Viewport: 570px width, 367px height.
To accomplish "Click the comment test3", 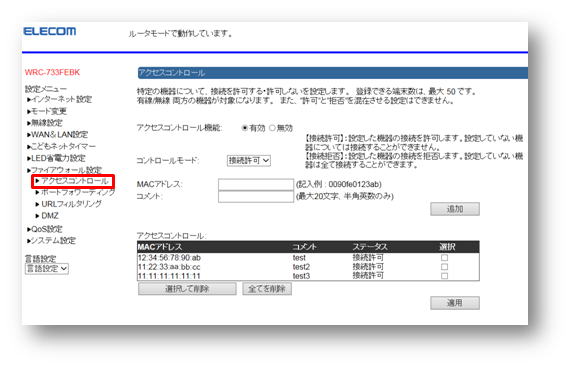I will point(301,276).
